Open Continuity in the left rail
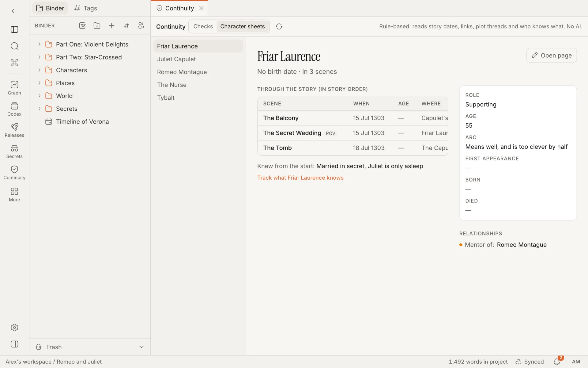The height and width of the screenshot is (368, 588). [x=14, y=173]
